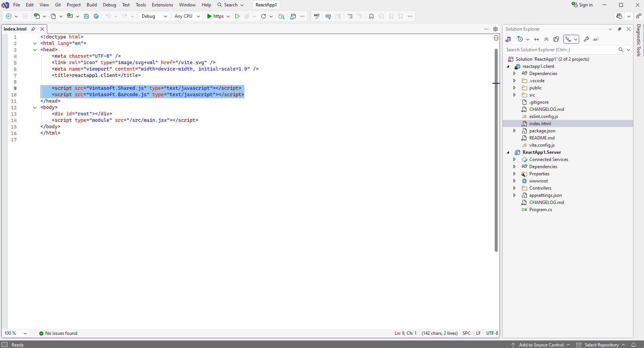The height and width of the screenshot is (348, 644).
Task: Open the Extensions menu
Action: (x=162, y=5)
